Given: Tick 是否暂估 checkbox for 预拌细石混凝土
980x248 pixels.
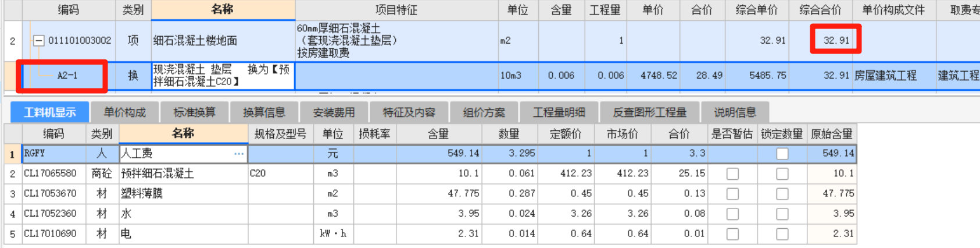Looking at the screenshot, I should pos(732,174).
